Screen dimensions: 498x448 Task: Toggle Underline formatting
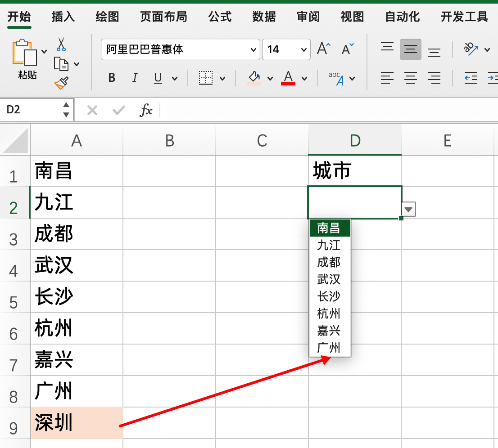tap(158, 77)
